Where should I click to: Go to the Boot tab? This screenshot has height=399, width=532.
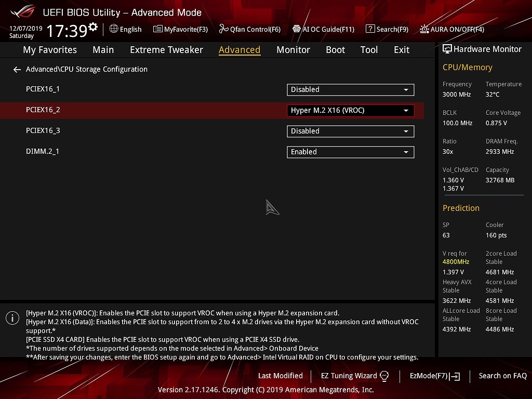tap(335, 50)
